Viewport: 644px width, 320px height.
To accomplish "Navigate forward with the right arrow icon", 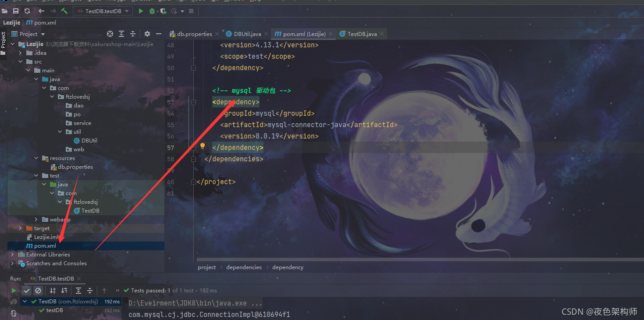I will pos(53,11).
